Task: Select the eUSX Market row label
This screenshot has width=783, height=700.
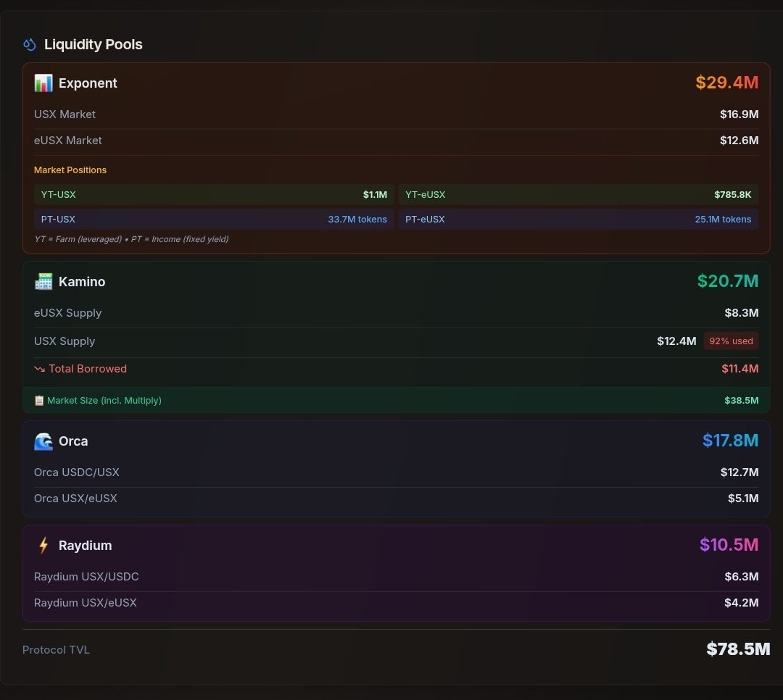Action: [68, 141]
